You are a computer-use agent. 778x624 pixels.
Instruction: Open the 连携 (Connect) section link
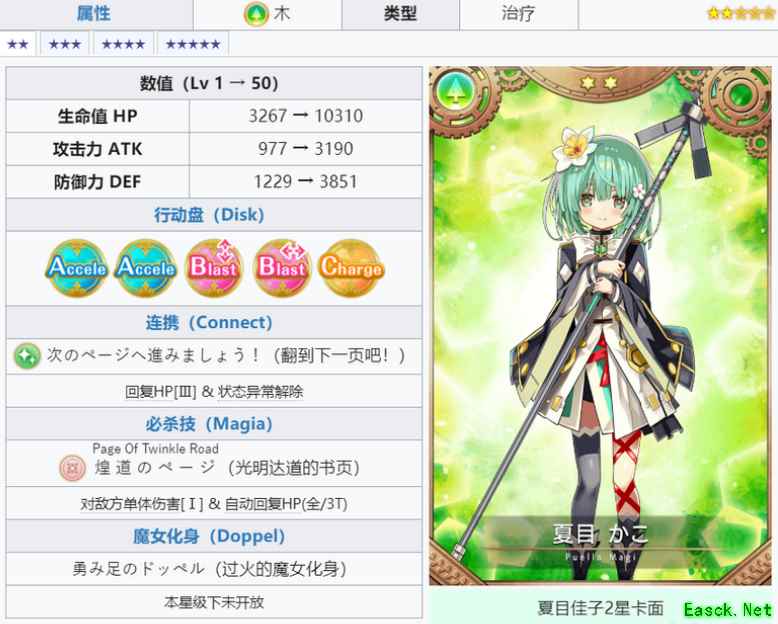[x=209, y=322]
